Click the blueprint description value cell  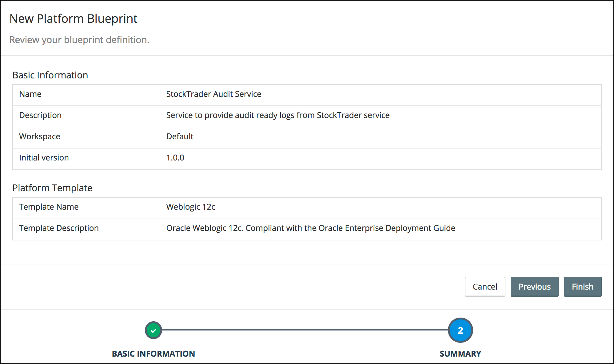(277, 115)
